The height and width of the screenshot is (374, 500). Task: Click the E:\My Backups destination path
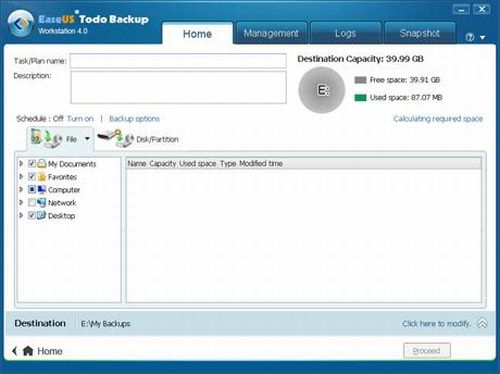click(x=106, y=324)
